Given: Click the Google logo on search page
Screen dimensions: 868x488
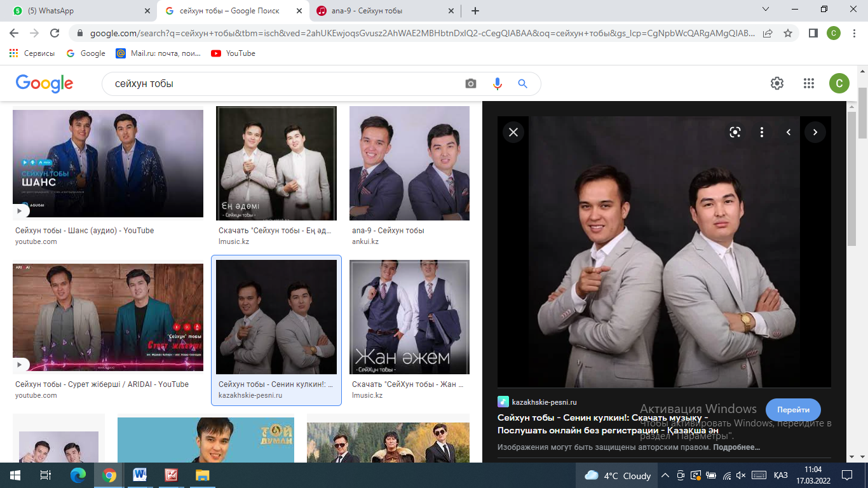Looking at the screenshot, I should click(x=44, y=83).
